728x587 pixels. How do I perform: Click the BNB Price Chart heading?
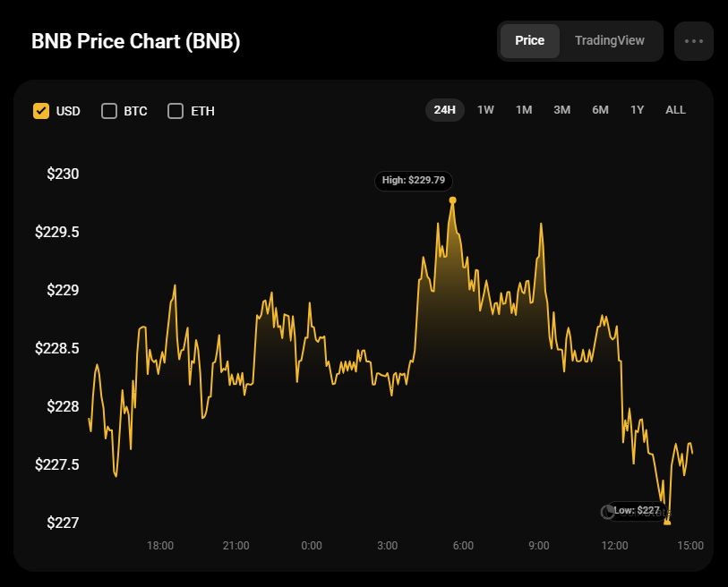[x=135, y=42]
